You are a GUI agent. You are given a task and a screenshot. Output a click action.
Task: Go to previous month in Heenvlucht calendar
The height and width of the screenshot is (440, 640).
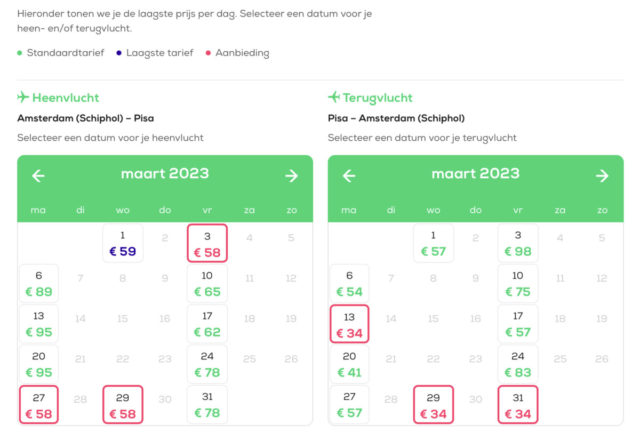[39, 176]
